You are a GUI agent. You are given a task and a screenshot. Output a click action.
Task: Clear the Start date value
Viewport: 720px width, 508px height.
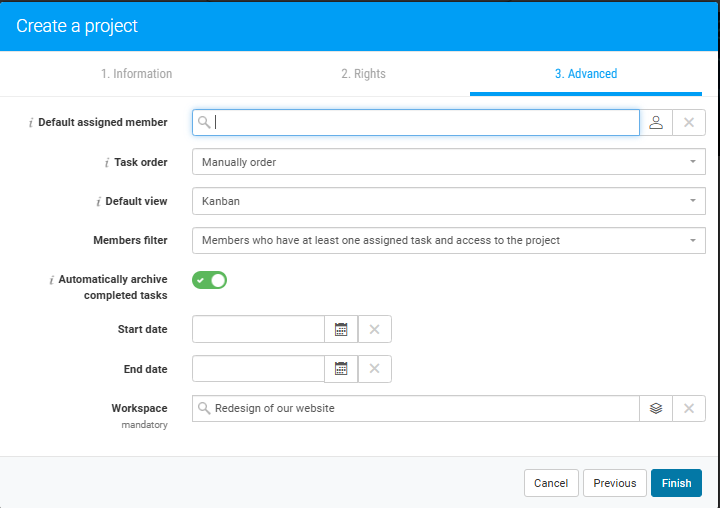(375, 329)
